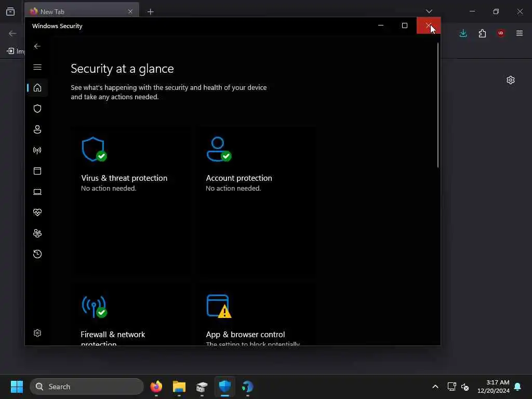Image resolution: width=532 pixels, height=399 pixels.
Task: Go back in Windows Security
Action: click(x=37, y=46)
